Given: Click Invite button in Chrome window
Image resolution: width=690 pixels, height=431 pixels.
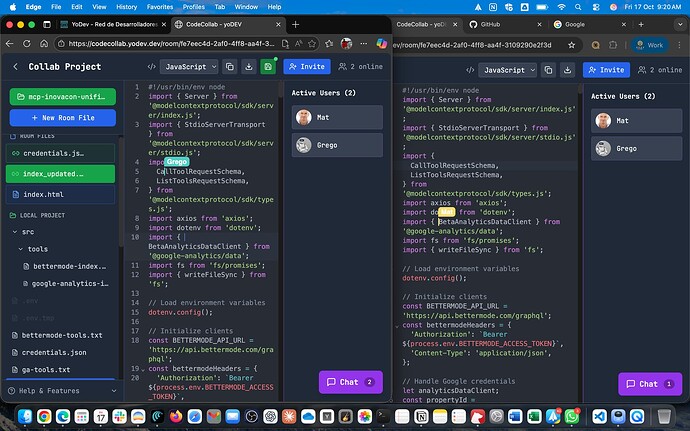Looking at the screenshot, I should click(x=606, y=70).
